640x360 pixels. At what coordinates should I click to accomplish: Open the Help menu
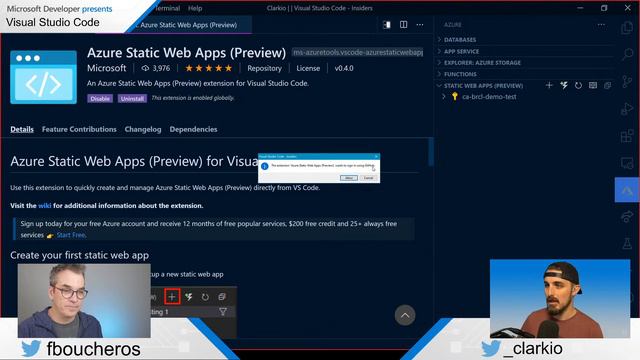[195, 8]
